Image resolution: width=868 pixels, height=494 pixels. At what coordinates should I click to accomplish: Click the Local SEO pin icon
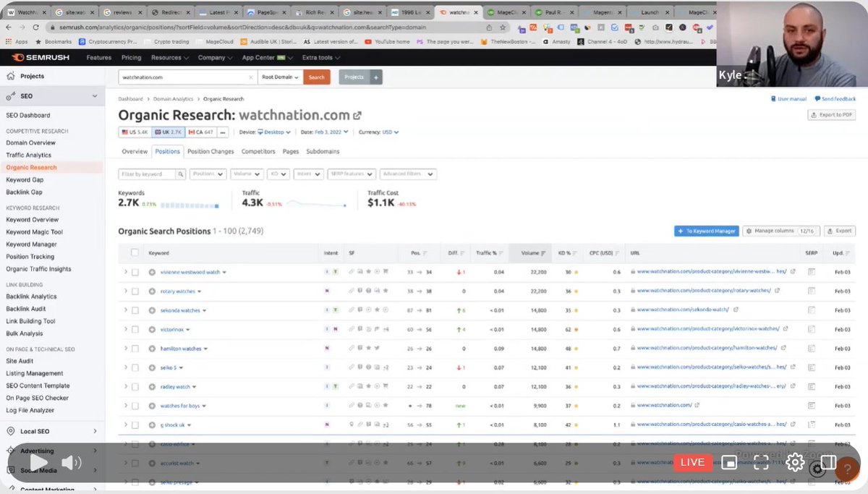(x=10, y=431)
